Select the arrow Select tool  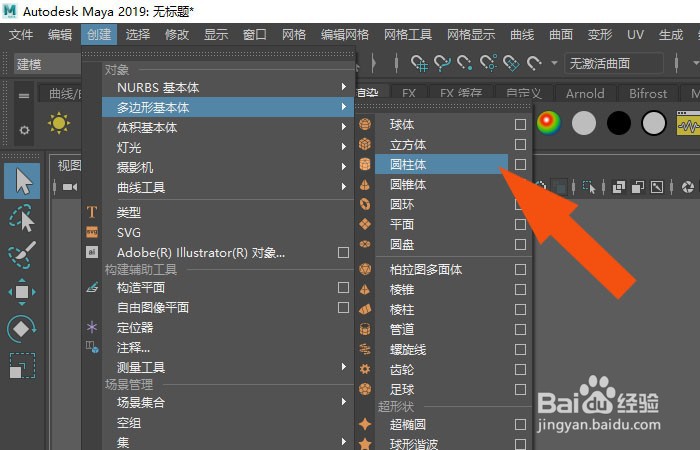22,181
